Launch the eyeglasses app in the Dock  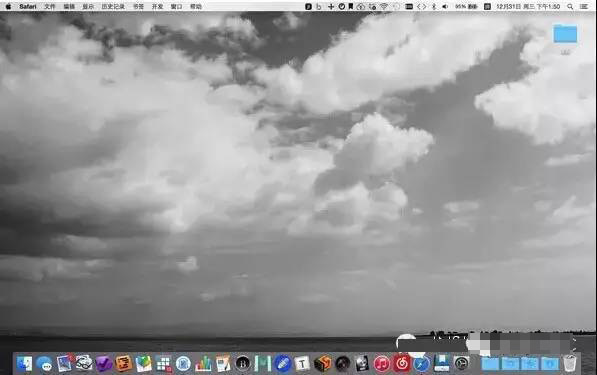84,363
